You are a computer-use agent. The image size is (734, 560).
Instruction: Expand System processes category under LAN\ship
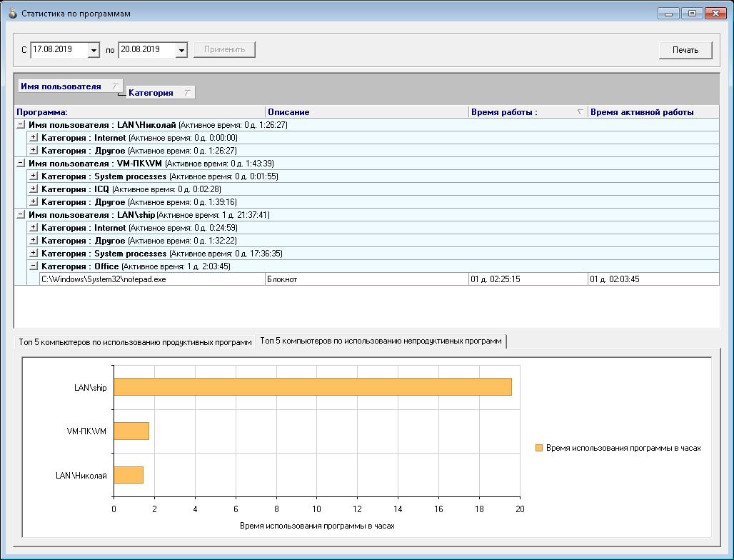click(x=34, y=254)
